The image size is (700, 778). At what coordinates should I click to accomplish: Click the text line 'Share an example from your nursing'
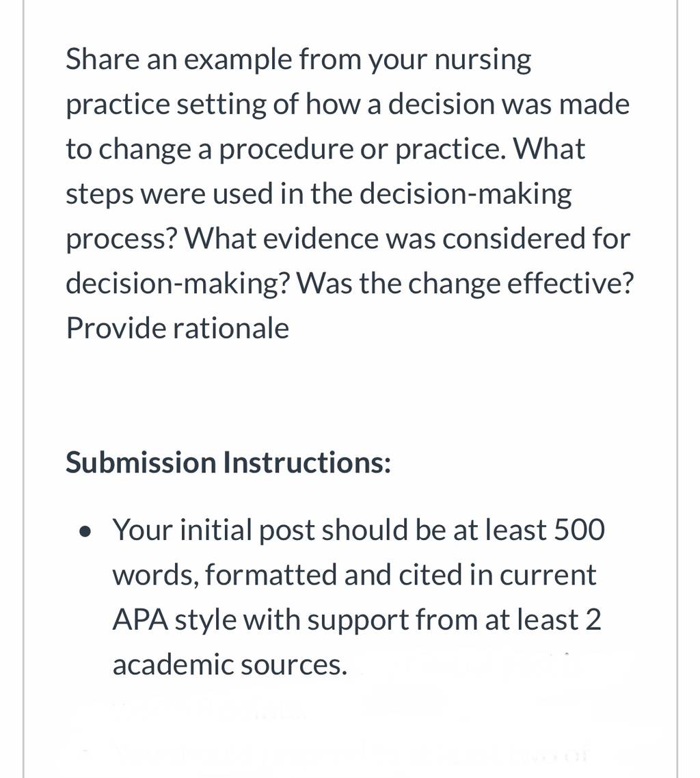coord(298,61)
